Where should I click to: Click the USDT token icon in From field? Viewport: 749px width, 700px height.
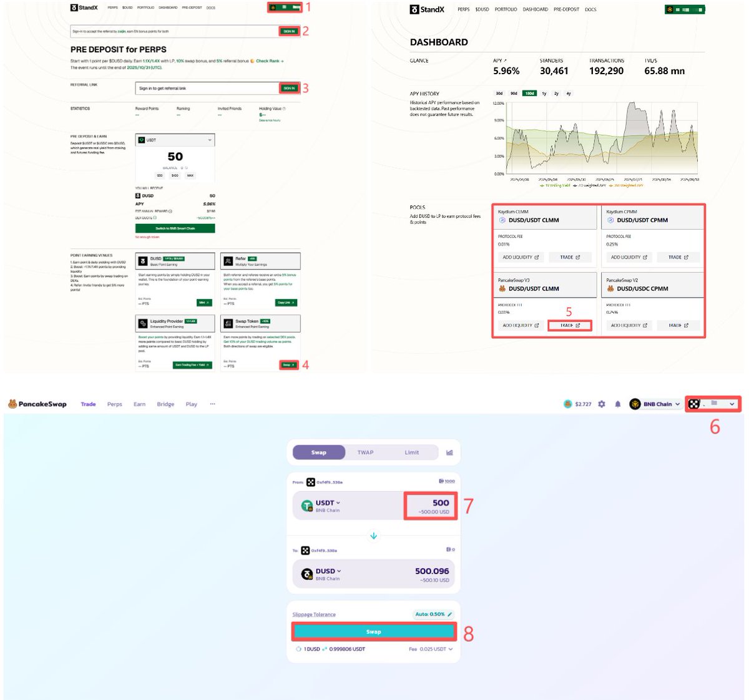(x=306, y=506)
